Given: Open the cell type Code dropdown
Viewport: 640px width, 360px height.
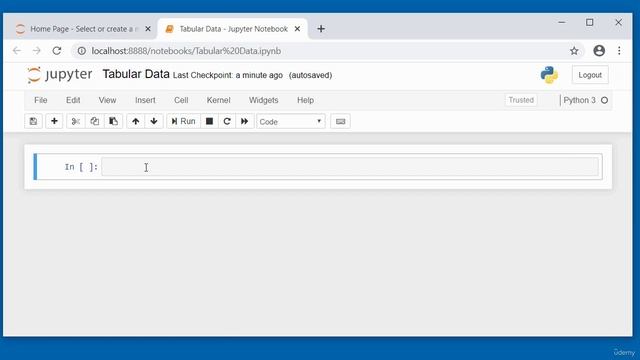Looking at the screenshot, I should 291,122.
